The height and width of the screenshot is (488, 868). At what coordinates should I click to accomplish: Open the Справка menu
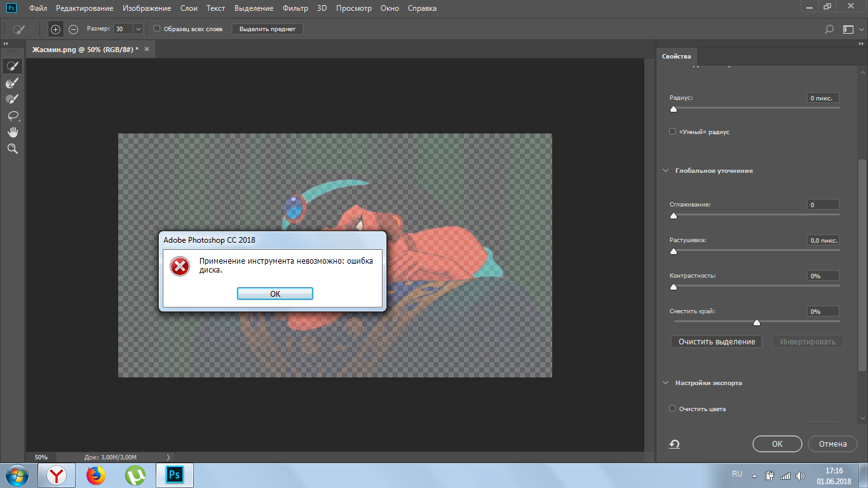pos(421,8)
